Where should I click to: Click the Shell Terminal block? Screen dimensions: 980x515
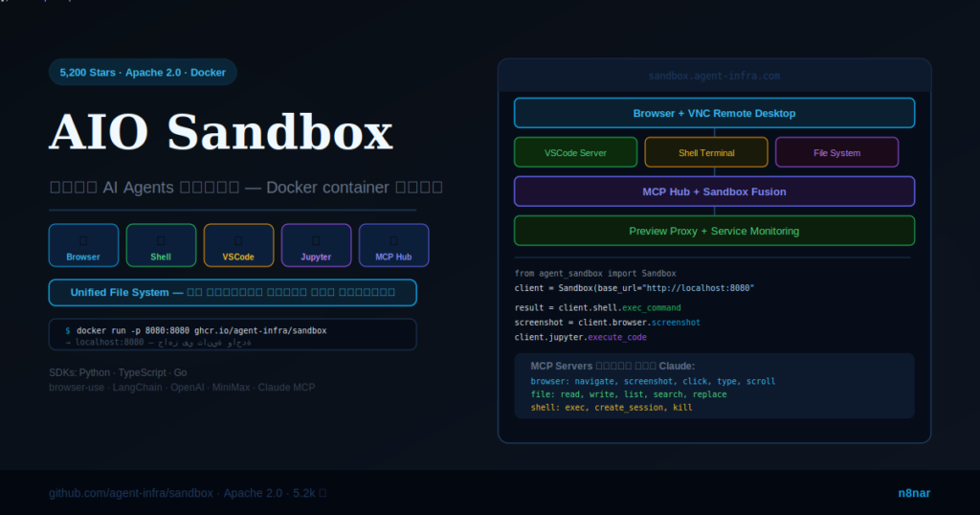706,152
